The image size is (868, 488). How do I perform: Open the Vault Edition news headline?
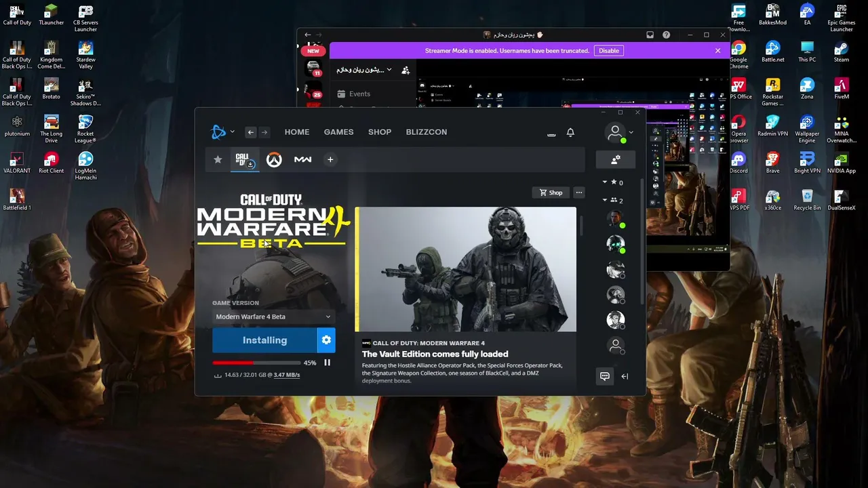(x=435, y=354)
